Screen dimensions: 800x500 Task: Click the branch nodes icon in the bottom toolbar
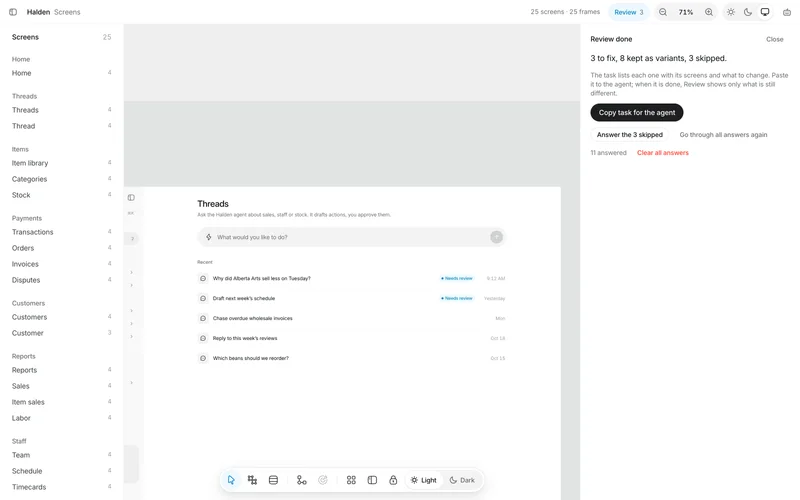point(302,480)
